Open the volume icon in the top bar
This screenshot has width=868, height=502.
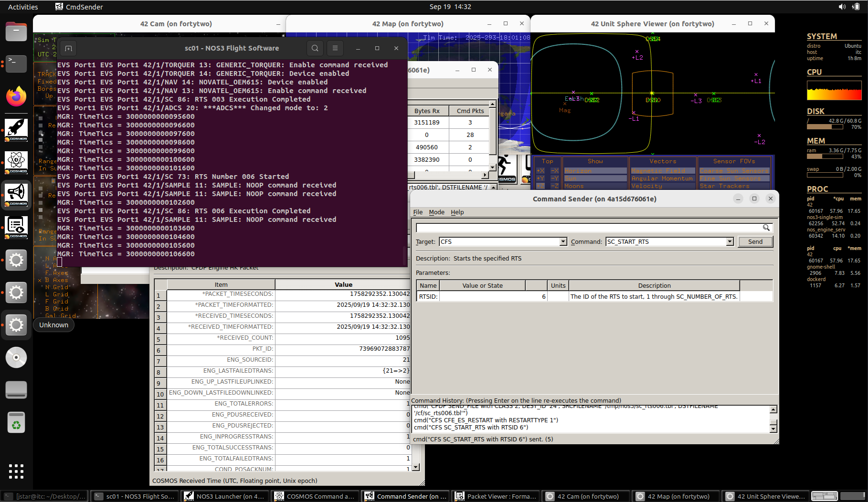[842, 7]
